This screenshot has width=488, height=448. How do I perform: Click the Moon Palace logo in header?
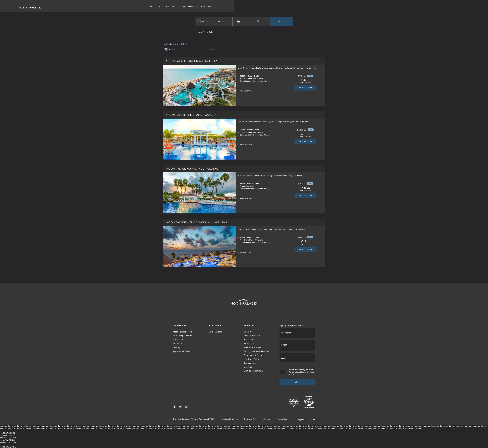coord(30,6)
